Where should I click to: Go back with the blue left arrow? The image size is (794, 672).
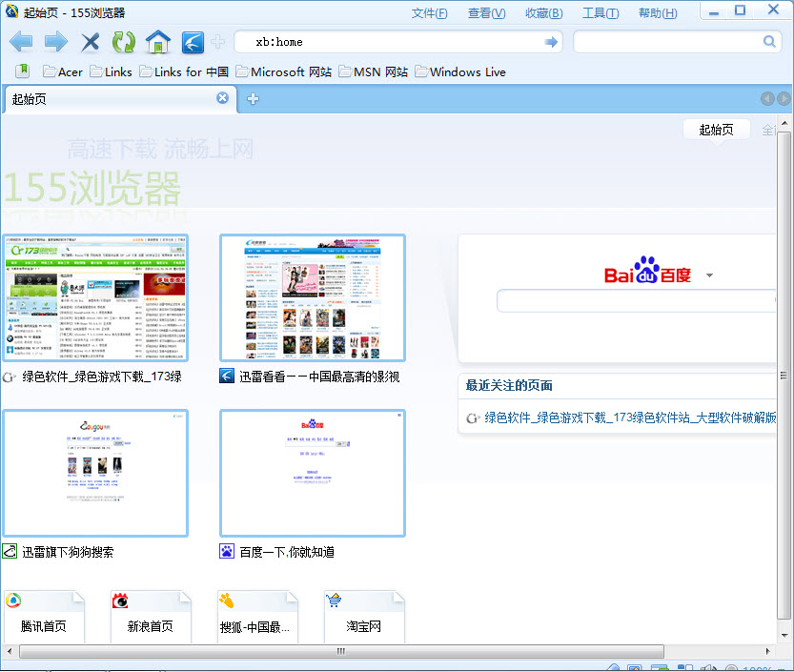[21, 42]
